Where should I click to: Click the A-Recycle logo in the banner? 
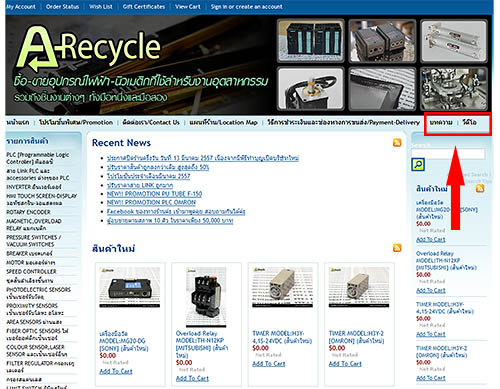click(x=89, y=49)
